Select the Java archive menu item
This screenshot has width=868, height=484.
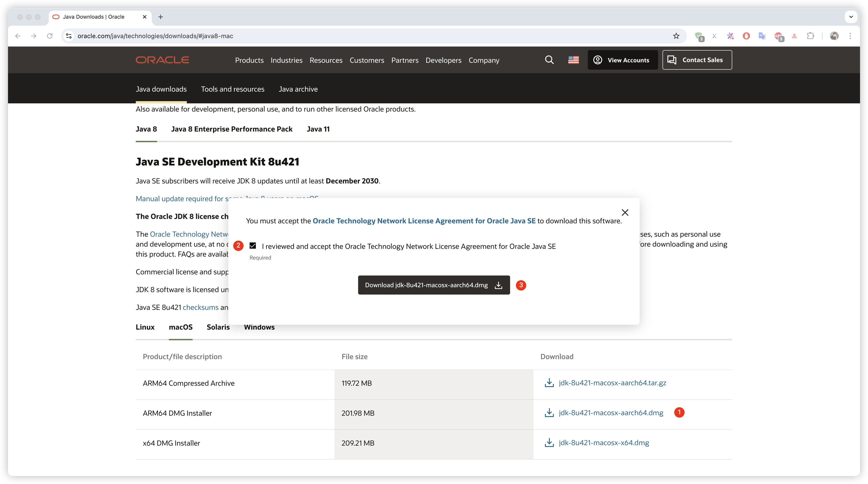(x=298, y=89)
